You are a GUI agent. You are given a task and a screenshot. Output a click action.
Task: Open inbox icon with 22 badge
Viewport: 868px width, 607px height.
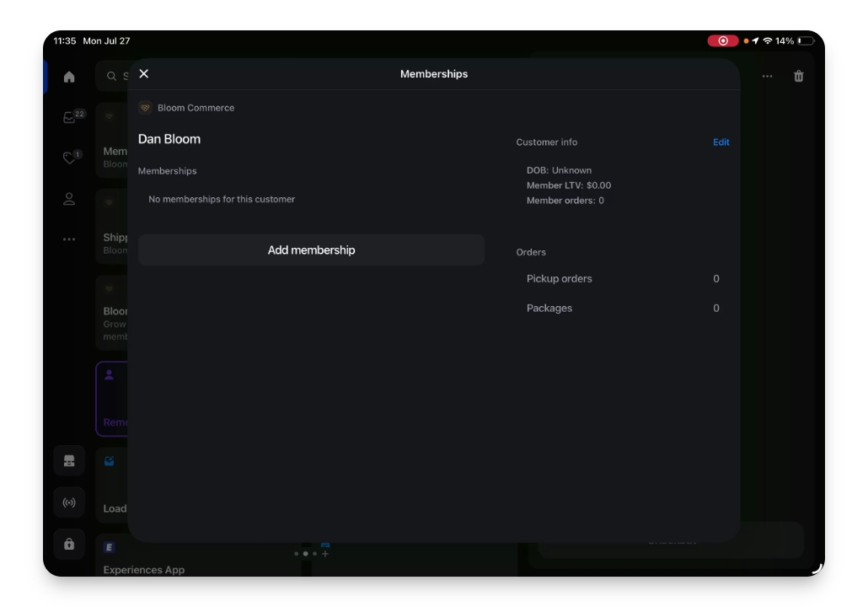[71, 117]
